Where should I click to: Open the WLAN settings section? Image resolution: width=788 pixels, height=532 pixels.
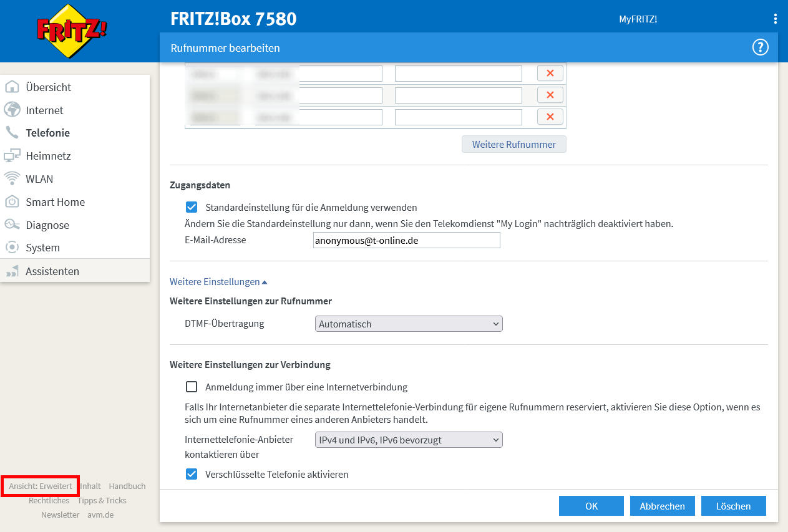(x=39, y=178)
